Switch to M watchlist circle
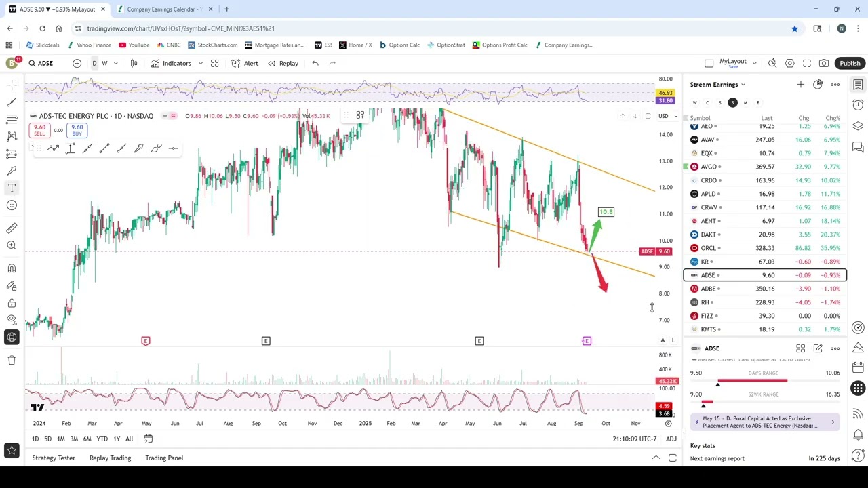 coord(745,102)
